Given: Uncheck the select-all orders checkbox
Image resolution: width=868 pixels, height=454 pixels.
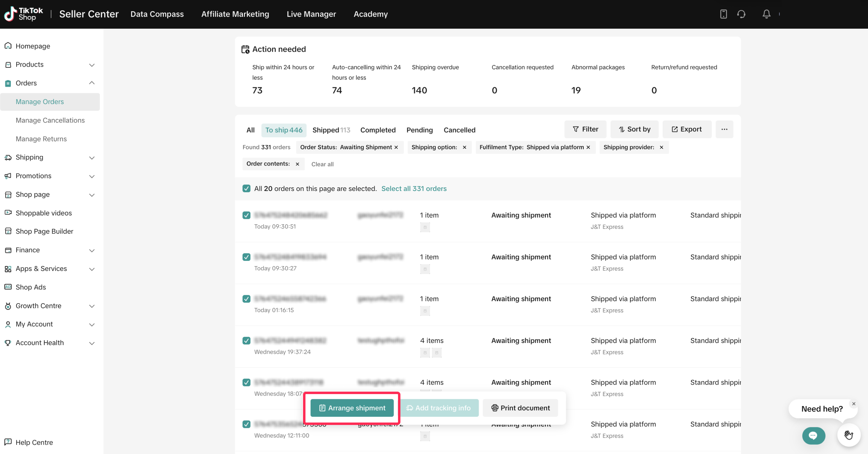Looking at the screenshot, I should [x=246, y=189].
